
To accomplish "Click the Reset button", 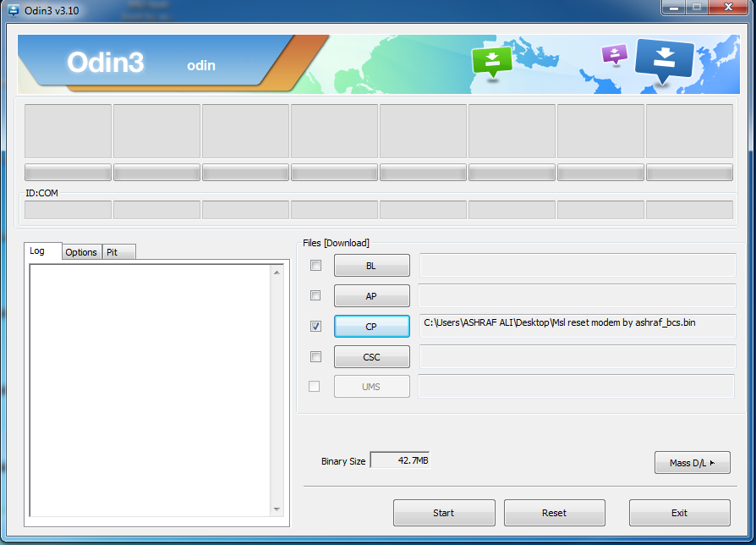I will [x=555, y=513].
